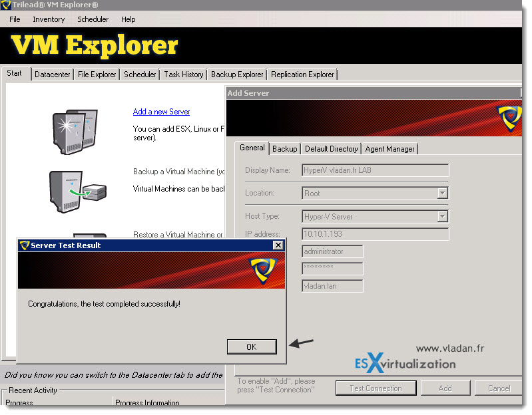Click the vladan.lan domain field
Viewport: 532px width, 415px height.
(x=332, y=286)
